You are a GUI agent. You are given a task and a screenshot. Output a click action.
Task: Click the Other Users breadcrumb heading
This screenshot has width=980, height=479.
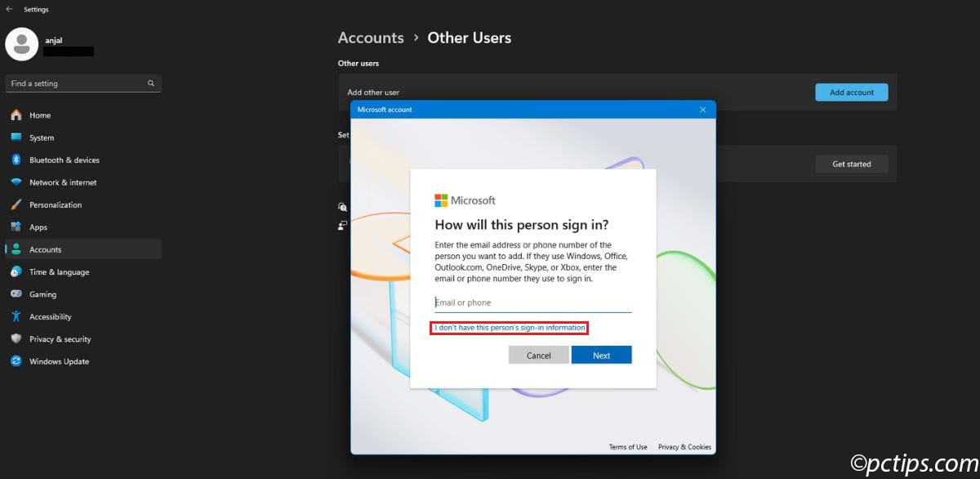470,38
